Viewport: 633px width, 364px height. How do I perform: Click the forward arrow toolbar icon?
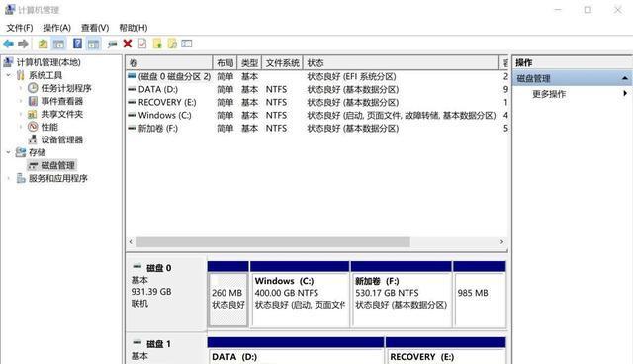pyautogui.click(x=23, y=44)
